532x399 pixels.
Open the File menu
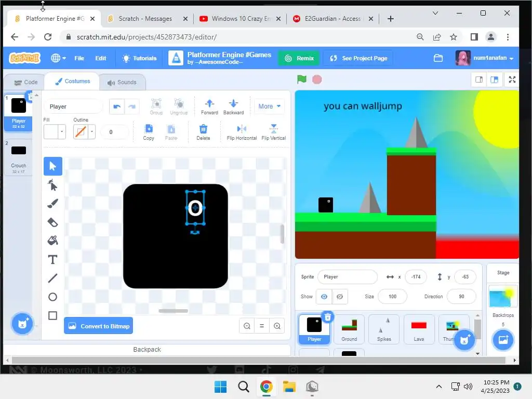79,58
